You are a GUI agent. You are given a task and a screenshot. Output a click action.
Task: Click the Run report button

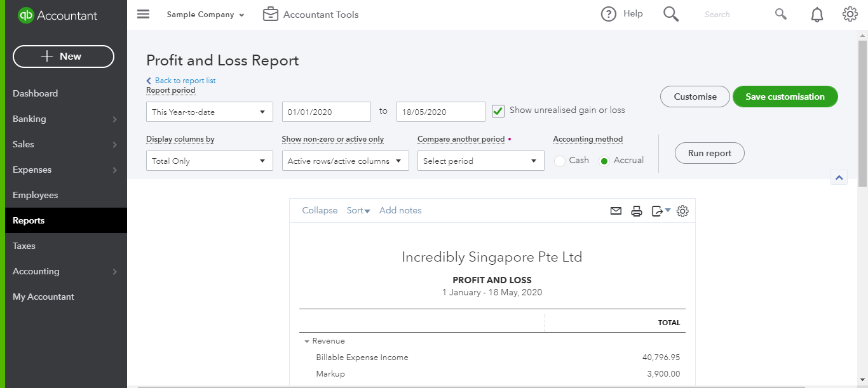pos(710,153)
